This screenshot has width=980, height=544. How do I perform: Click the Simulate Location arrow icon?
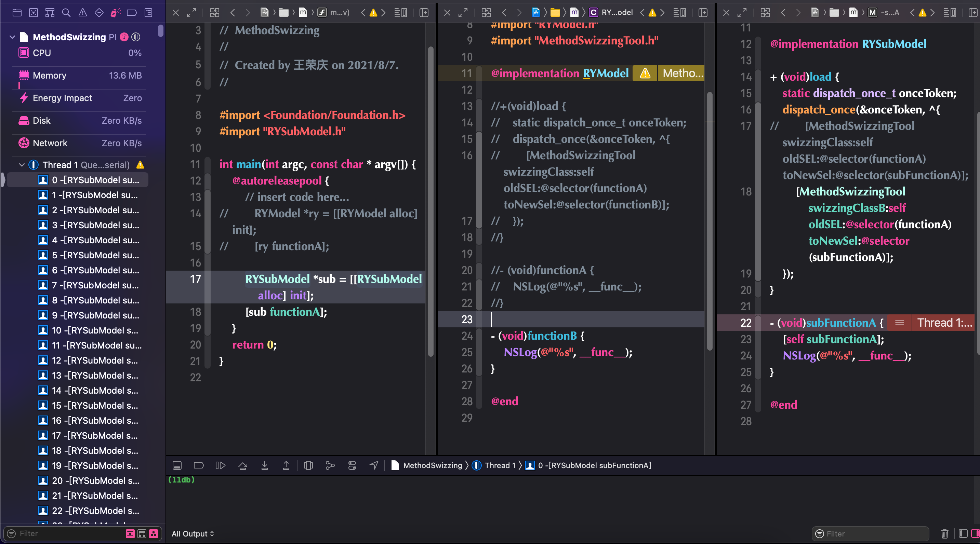point(374,465)
